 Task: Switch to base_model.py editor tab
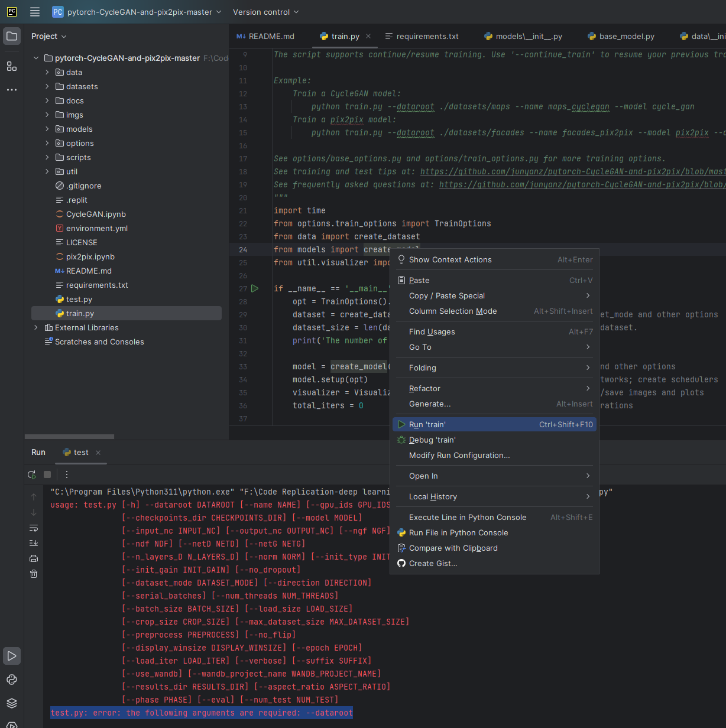point(621,36)
